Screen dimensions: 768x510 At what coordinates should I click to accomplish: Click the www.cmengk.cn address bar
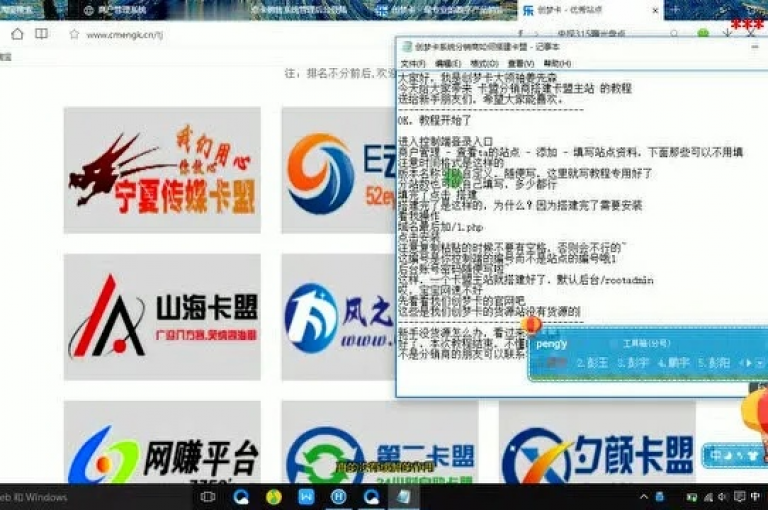124,35
